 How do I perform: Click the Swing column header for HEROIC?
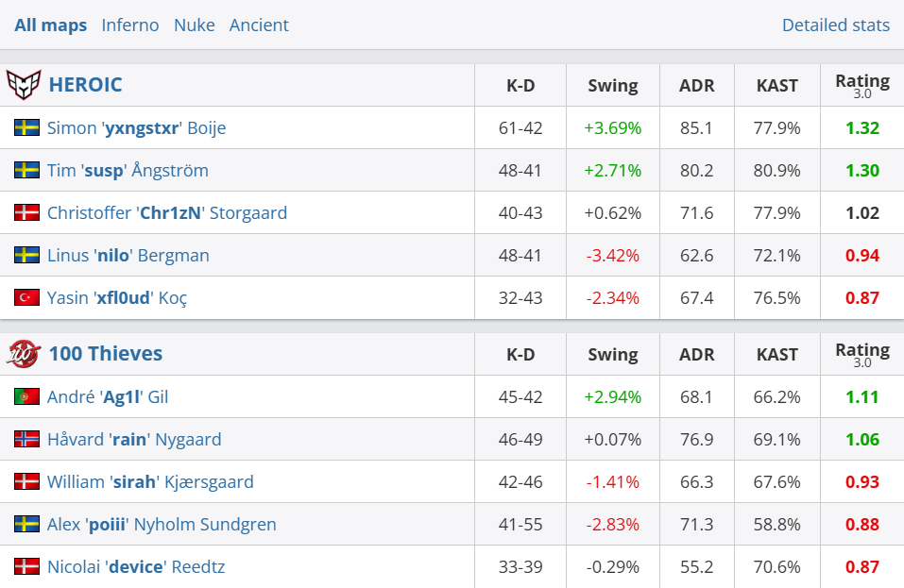pyautogui.click(x=612, y=86)
